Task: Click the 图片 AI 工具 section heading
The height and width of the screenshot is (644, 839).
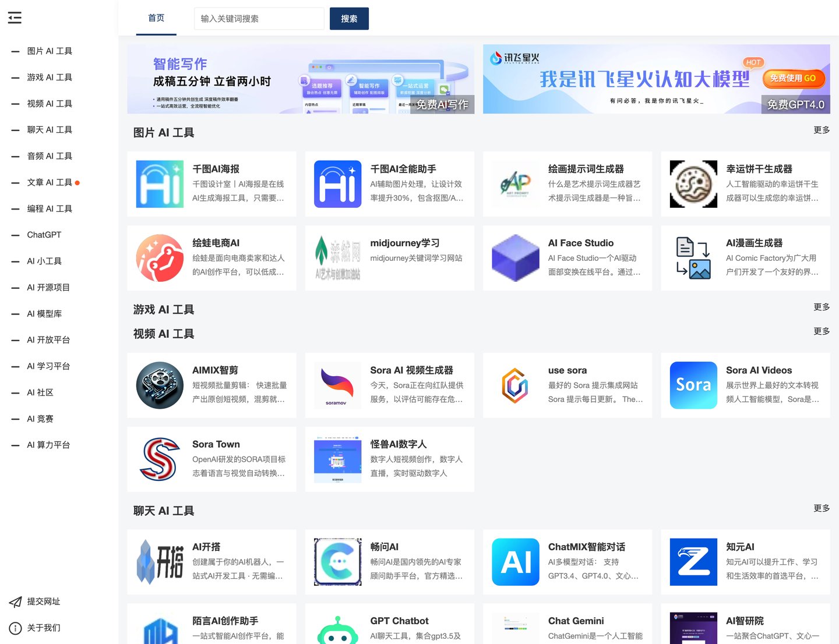Action: [x=164, y=133]
